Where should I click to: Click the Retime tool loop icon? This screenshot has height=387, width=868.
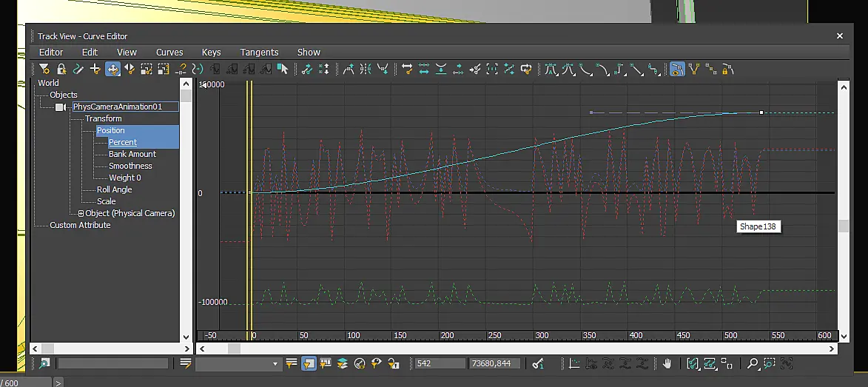pyautogui.click(x=526, y=70)
